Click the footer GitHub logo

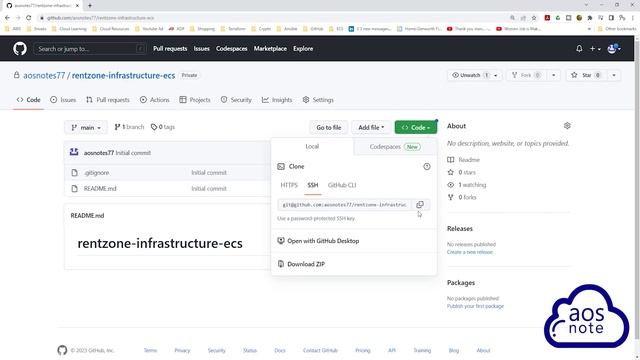click(62, 350)
